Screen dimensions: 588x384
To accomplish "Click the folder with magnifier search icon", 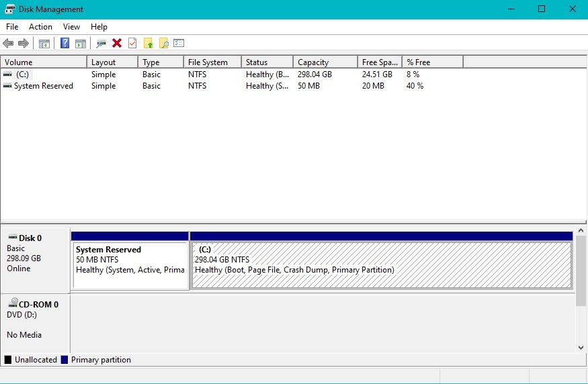I will point(163,43).
